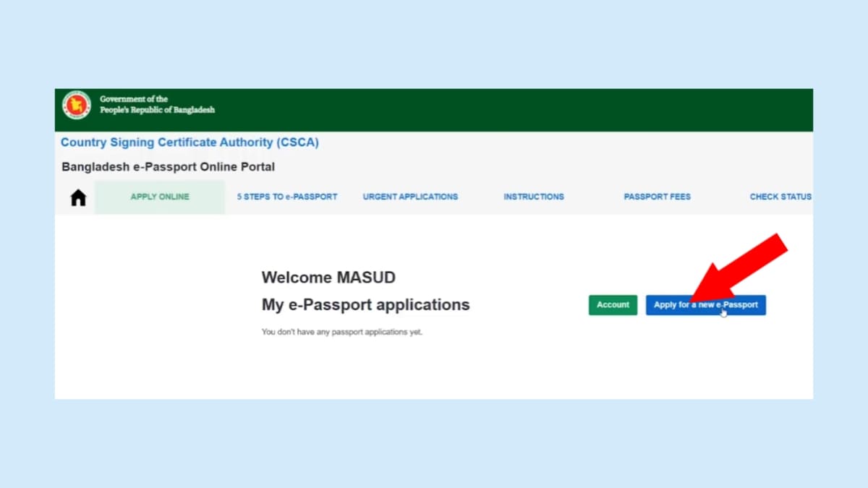Image resolution: width=868 pixels, height=488 pixels.
Task: Click the no passport applications message
Action: (x=341, y=333)
